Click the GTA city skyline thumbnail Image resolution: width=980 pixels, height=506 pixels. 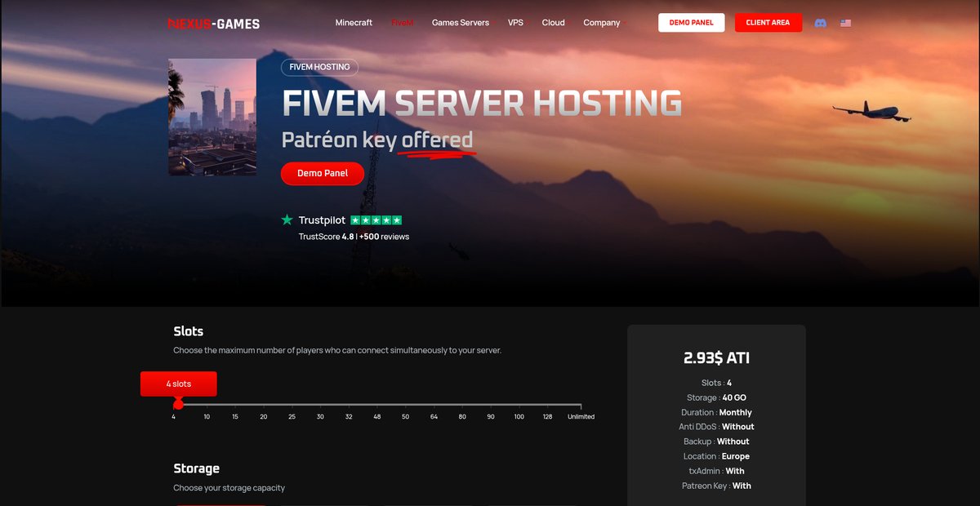click(212, 117)
